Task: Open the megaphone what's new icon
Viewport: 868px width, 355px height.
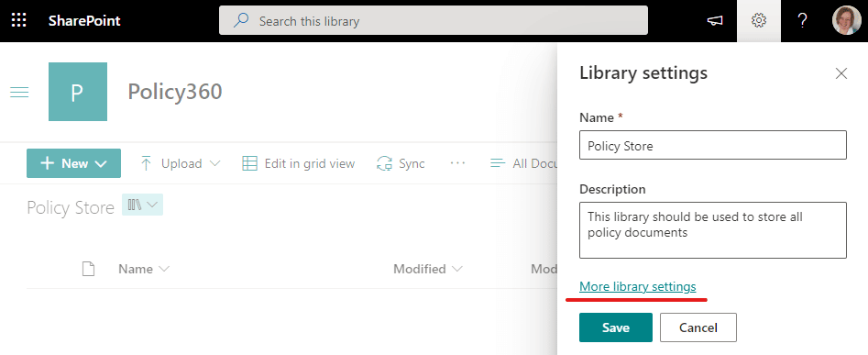Action: [715, 21]
